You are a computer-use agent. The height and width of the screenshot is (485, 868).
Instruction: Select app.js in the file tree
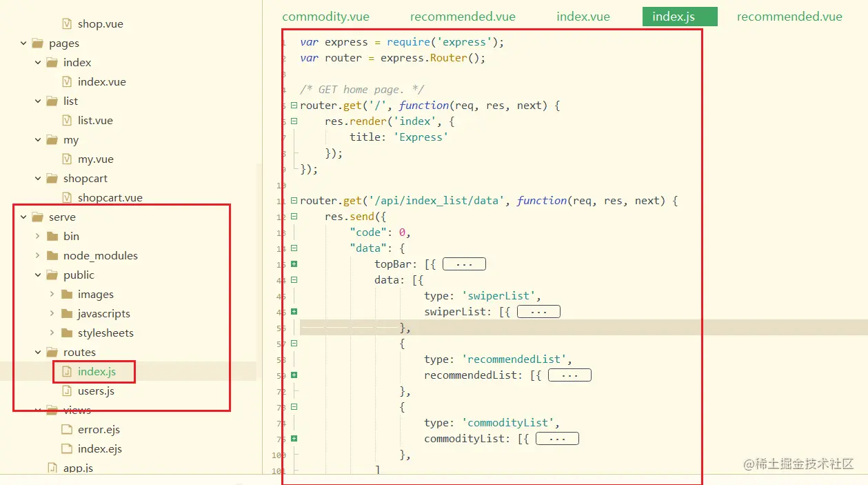pyautogui.click(x=78, y=468)
